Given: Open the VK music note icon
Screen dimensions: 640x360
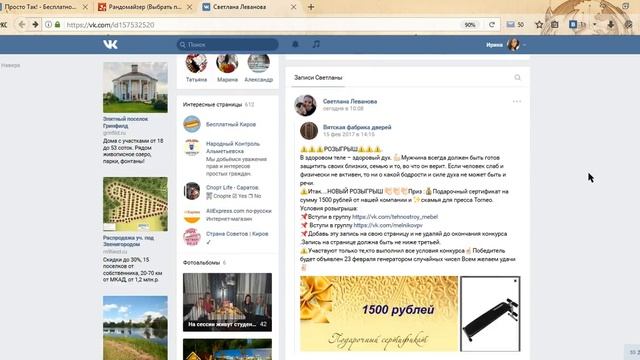Looking at the screenshot, I should [316, 44].
